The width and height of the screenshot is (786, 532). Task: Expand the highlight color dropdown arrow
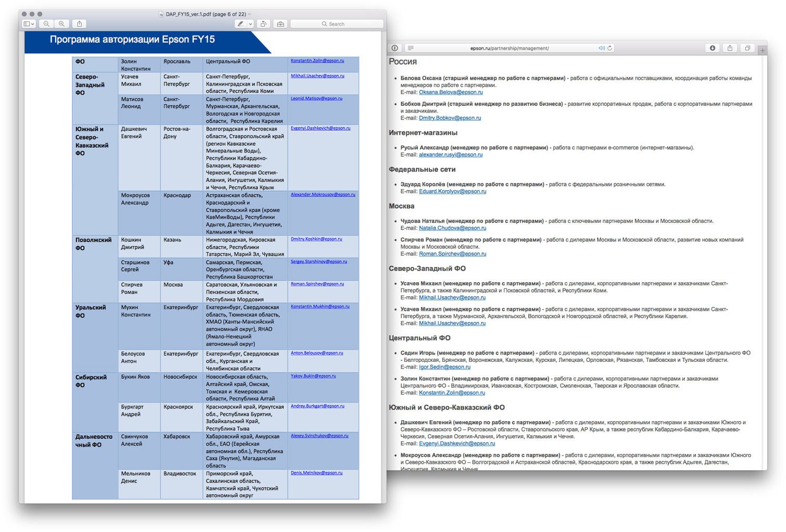pyautogui.click(x=250, y=24)
